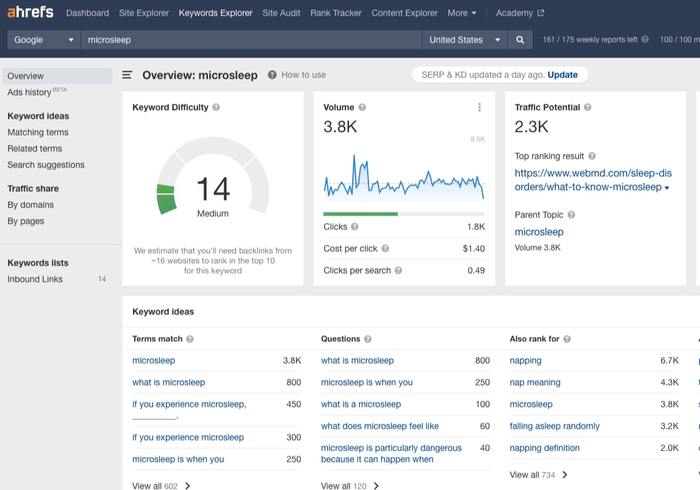Open the Dashboard tab
Screen dimensions: 700x490
pyautogui.click(x=88, y=13)
